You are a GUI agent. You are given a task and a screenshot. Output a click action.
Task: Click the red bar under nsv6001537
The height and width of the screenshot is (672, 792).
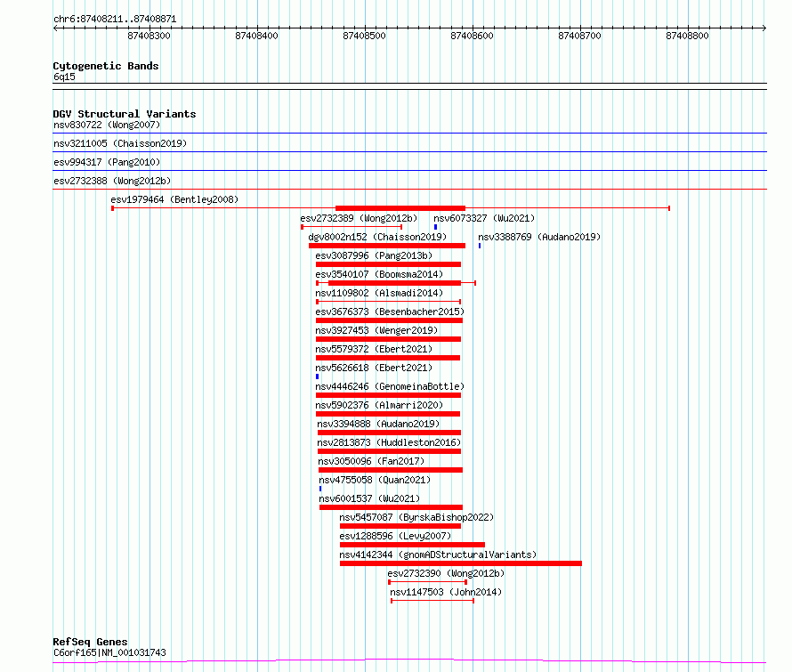[x=391, y=507]
